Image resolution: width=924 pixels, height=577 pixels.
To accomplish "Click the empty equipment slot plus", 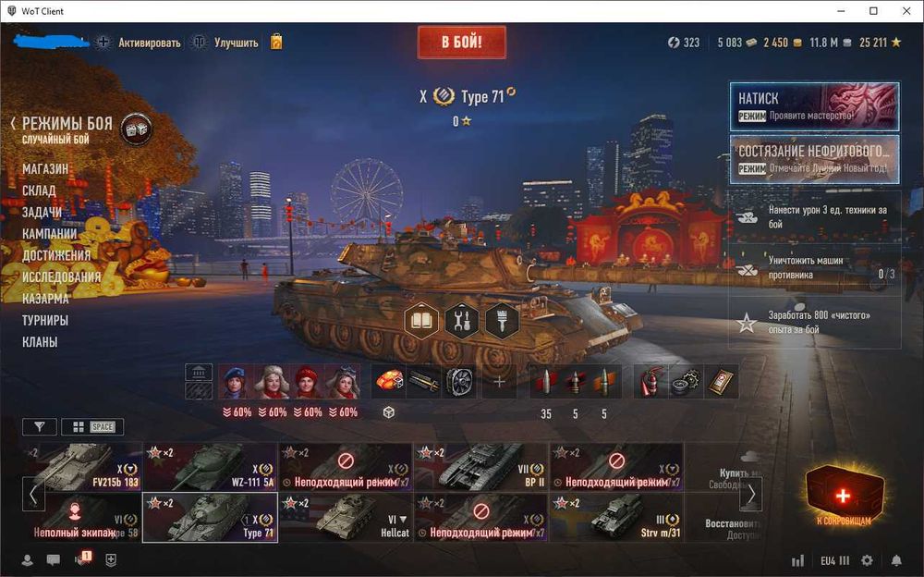I will (499, 382).
